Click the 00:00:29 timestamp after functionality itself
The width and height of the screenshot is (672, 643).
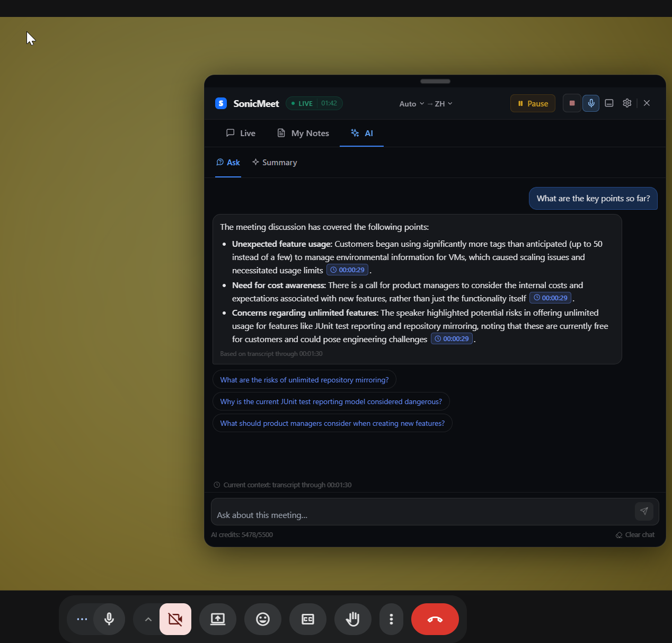click(x=550, y=298)
